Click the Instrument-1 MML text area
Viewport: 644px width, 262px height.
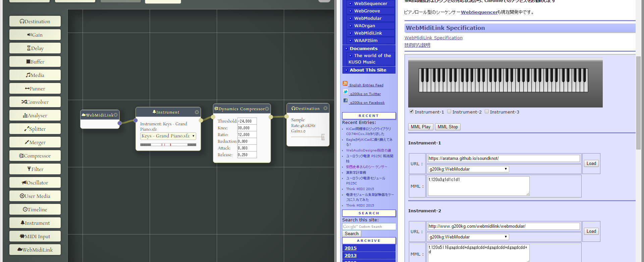pos(479,186)
